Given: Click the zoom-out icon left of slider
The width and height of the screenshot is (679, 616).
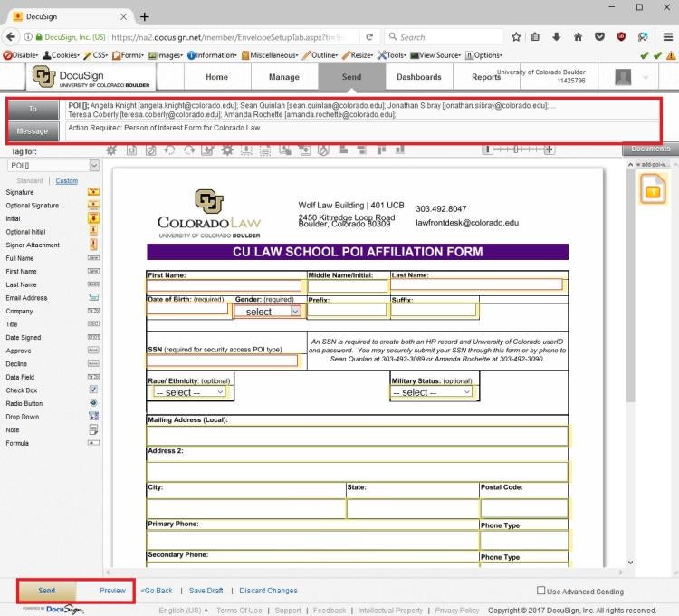Looking at the screenshot, I should [x=488, y=149].
